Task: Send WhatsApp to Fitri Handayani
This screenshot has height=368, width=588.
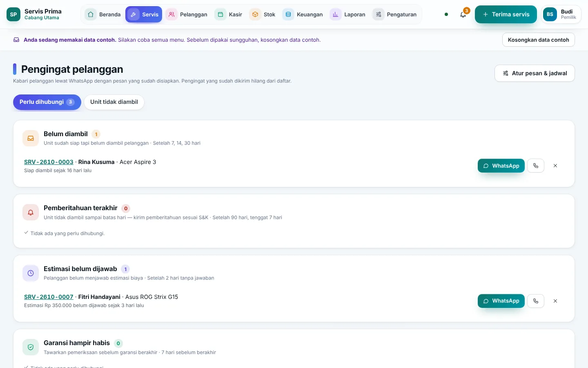Action: tap(501, 301)
